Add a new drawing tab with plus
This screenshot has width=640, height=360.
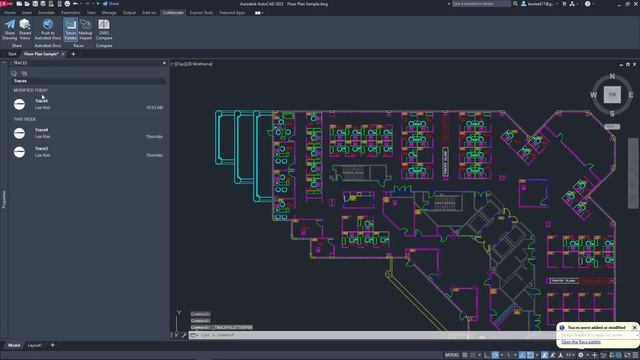pos(73,54)
